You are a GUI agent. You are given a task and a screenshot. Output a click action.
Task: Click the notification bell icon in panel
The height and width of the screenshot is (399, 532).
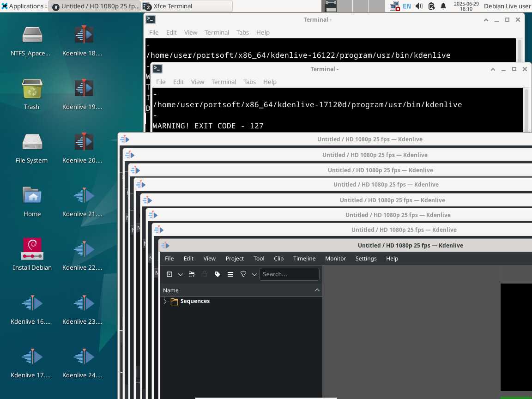coord(443,6)
